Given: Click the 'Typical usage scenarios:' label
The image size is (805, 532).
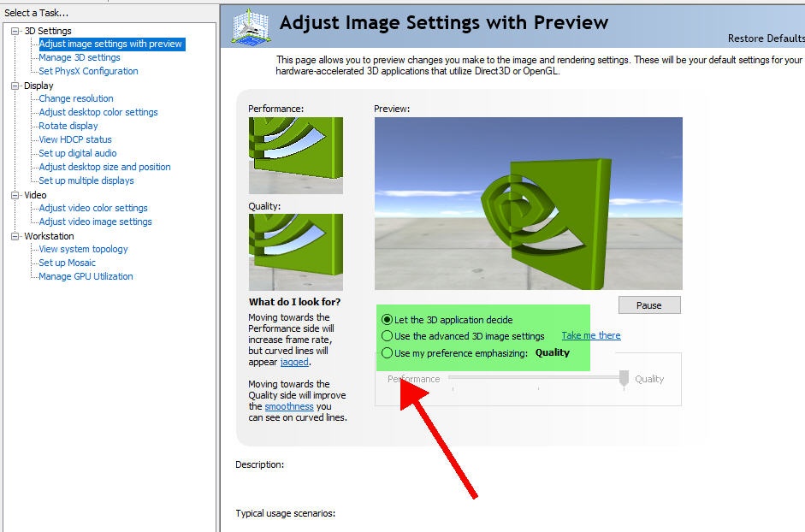Looking at the screenshot, I should pyautogui.click(x=286, y=513).
